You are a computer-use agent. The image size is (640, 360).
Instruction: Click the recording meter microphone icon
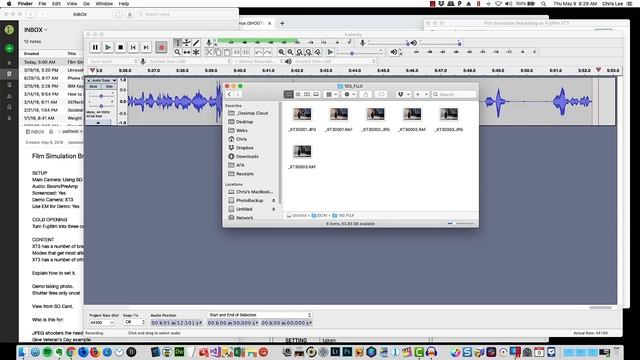coord(209,42)
